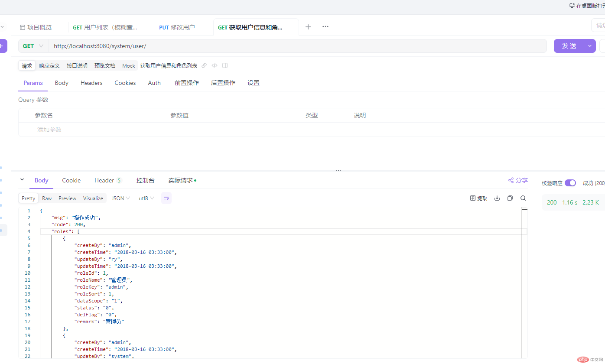Search within the response body
This screenshot has width=605, height=364.
pyautogui.click(x=523, y=198)
